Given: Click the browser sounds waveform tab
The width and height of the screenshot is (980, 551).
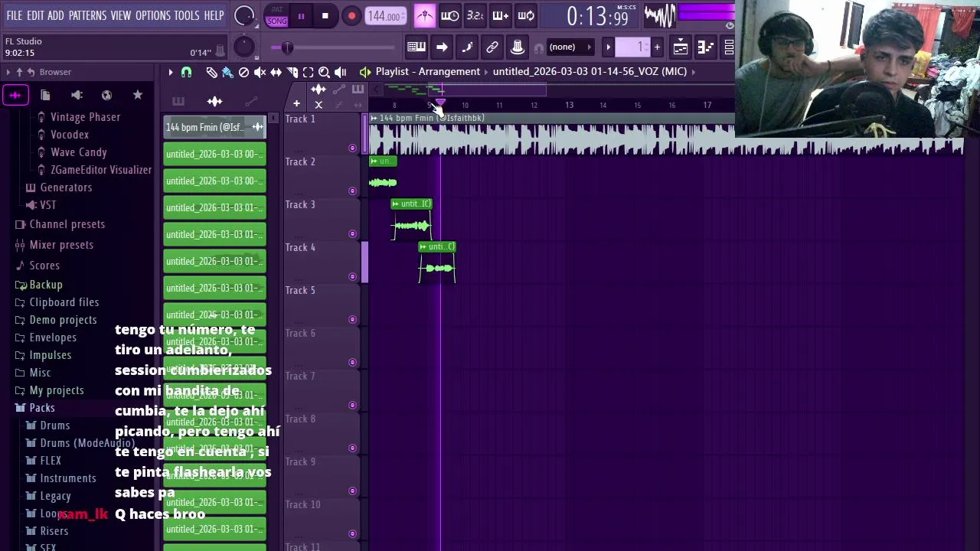Looking at the screenshot, I should tap(15, 95).
